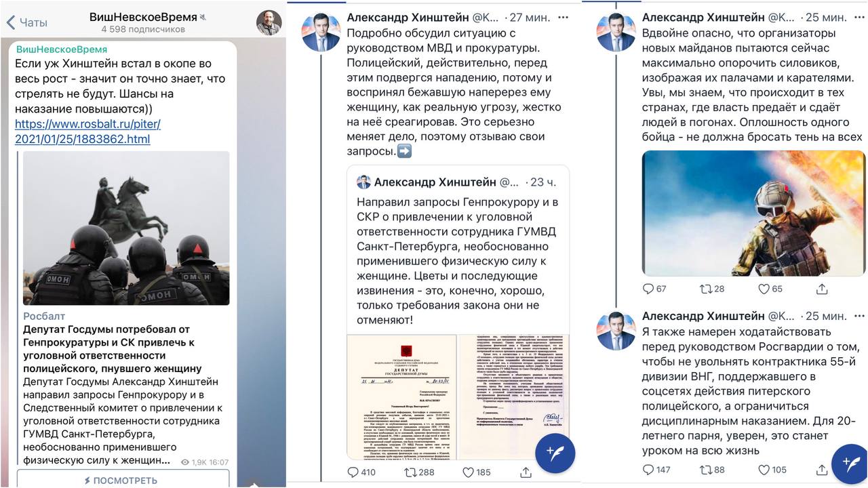Viewport: 868px width, 488px height.
Task: Open ВишНевскоеВремя channel profile avatar
Action: tap(269, 22)
